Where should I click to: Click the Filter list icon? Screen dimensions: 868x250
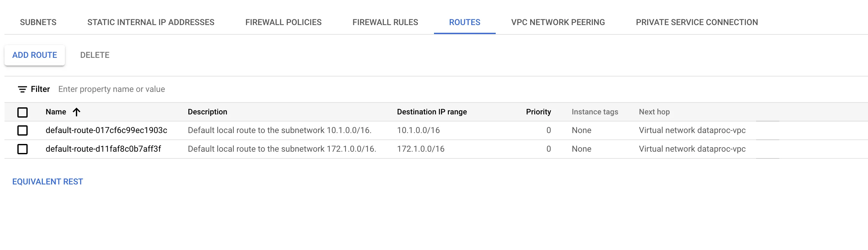click(22, 89)
